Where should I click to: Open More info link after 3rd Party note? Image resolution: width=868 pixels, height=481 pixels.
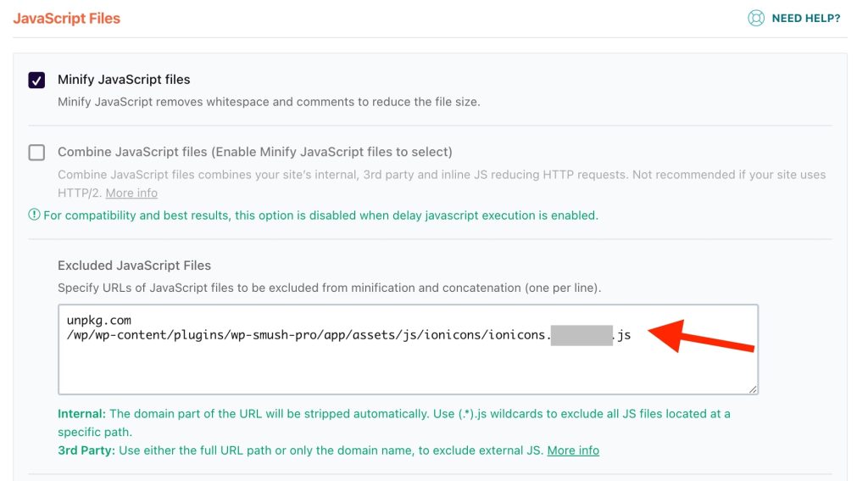[573, 450]
